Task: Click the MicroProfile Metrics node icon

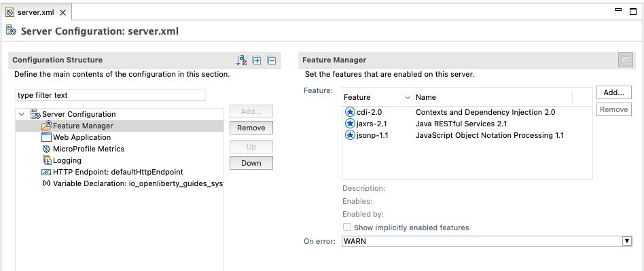Action: [x=46, y=149]
